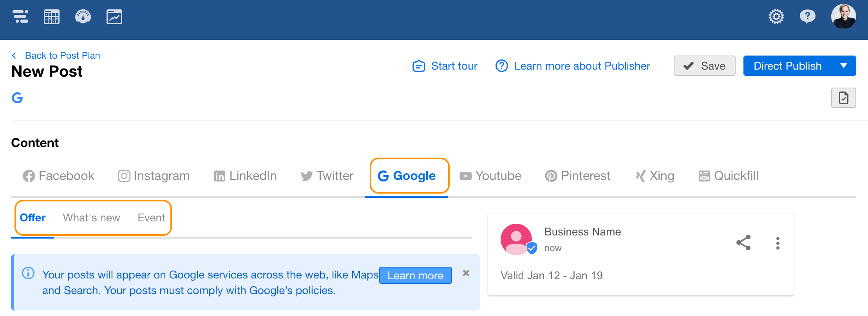Select the Google tab
Viewport: 868px width, 316px height.
pos(407,176)
